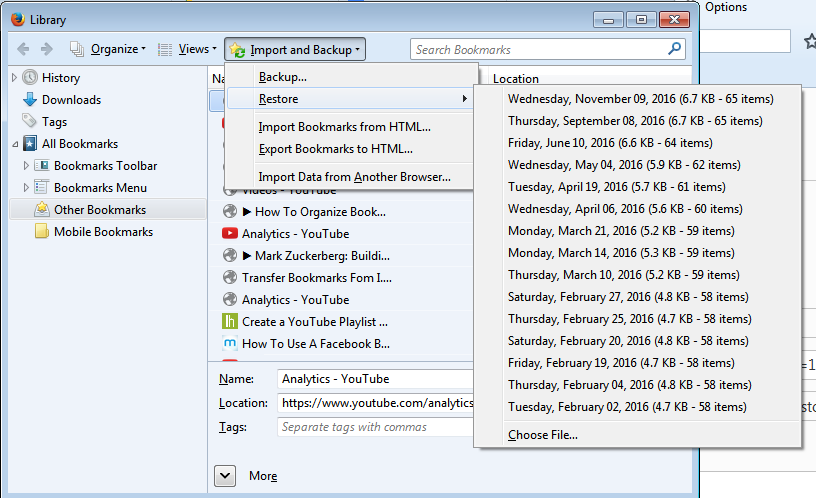
Task: Click the Other Bookmarks folder icon
Action: point(42,209)
